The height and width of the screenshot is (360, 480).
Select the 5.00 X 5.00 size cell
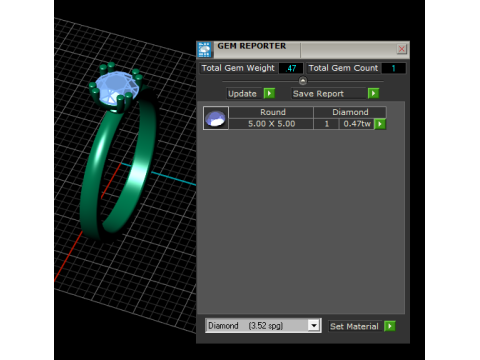(271, 124)
